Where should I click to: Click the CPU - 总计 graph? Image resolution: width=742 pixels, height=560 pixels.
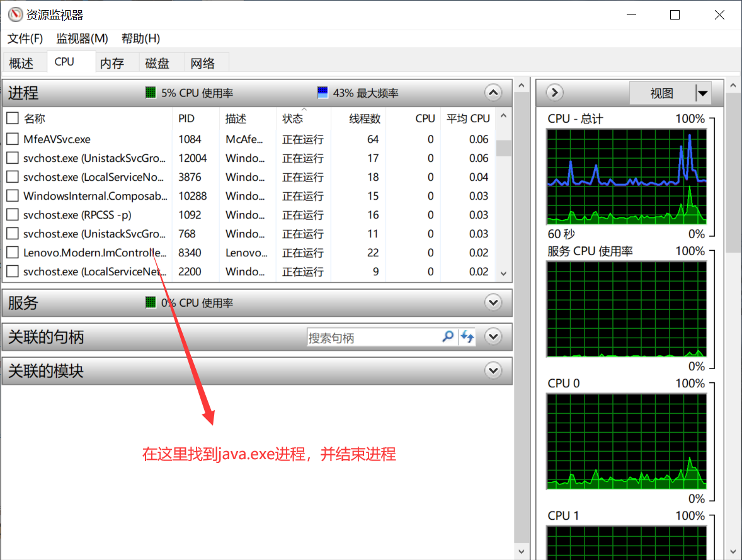[x=627, y=176]
